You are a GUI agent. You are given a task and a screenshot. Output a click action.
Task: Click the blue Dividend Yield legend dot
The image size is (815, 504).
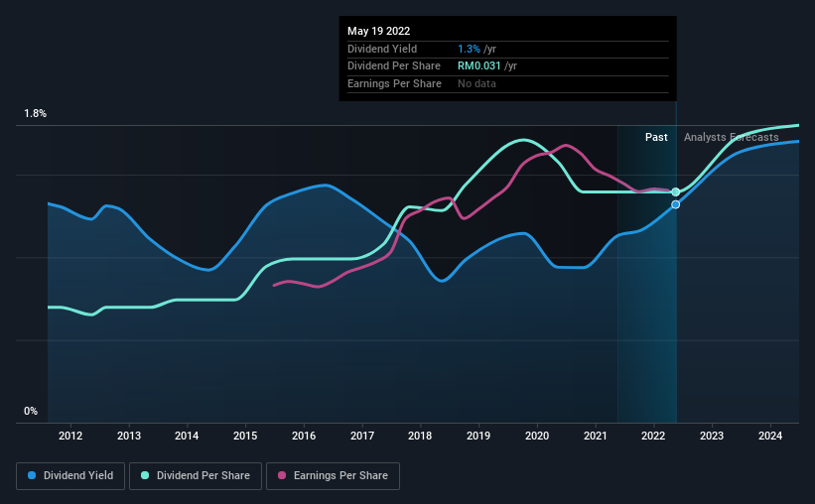32,475
